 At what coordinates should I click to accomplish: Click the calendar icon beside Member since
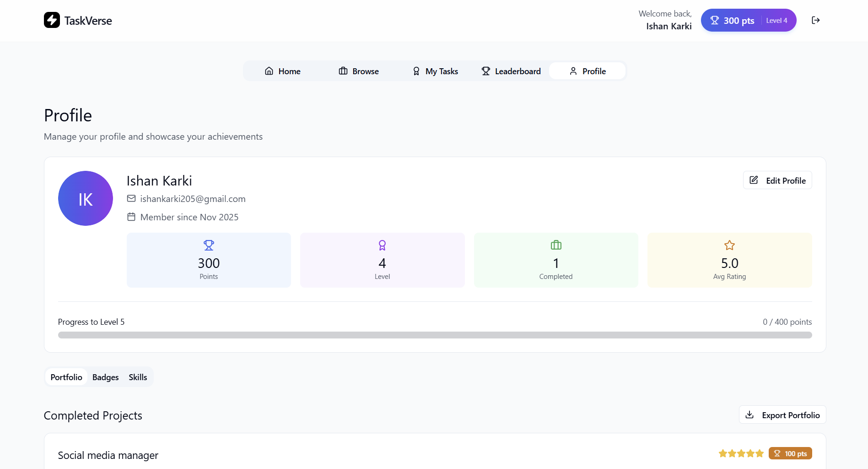pos(131,217)
